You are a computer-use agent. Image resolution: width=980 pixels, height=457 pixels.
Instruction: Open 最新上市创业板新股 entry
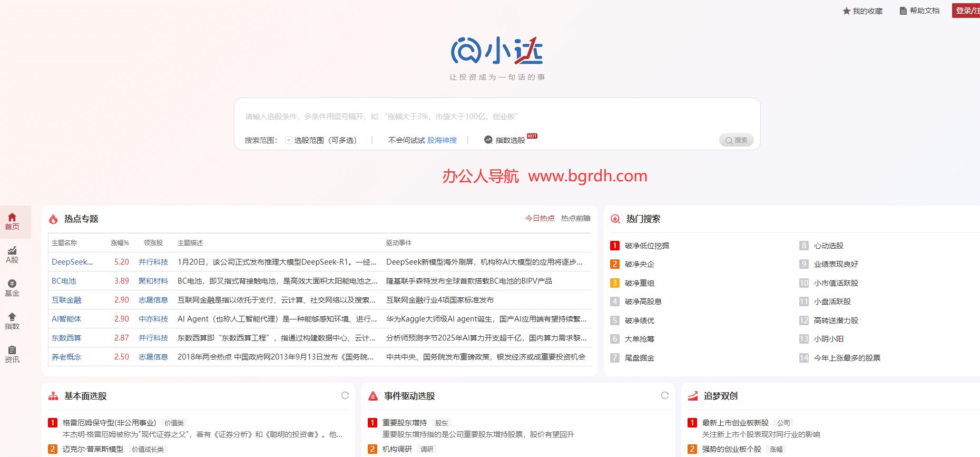(x=736, y=423)
